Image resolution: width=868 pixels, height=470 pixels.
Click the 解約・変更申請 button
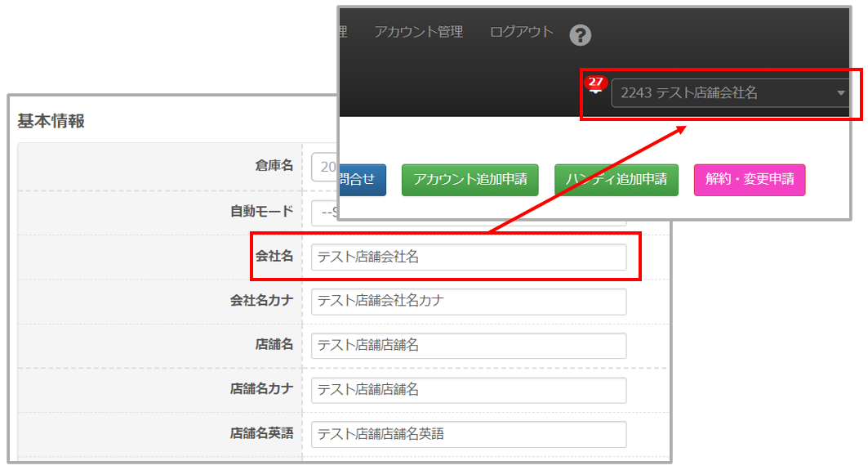(750, 180)
